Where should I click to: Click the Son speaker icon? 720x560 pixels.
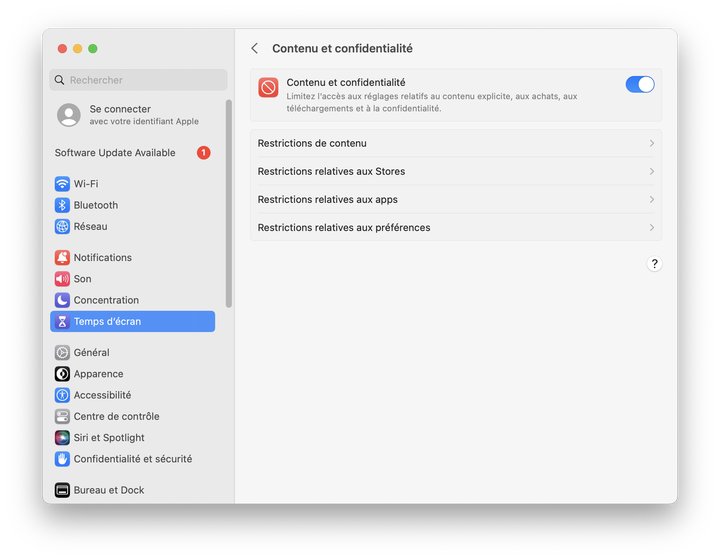tap(62, 279)
